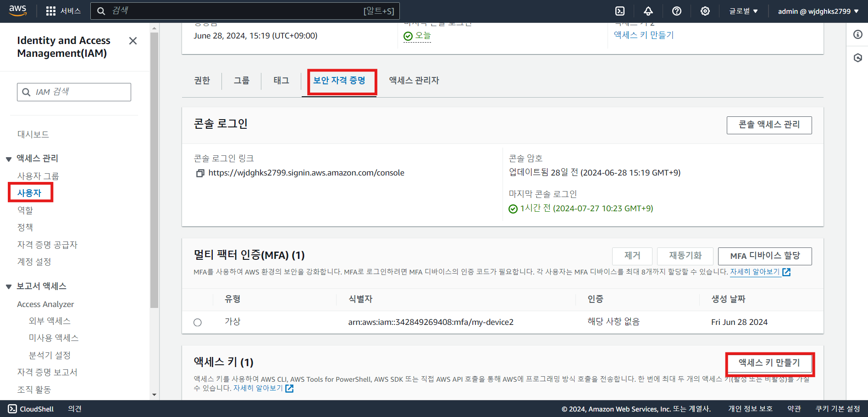Switch to the 태그 tab

[x=281, y=81]
